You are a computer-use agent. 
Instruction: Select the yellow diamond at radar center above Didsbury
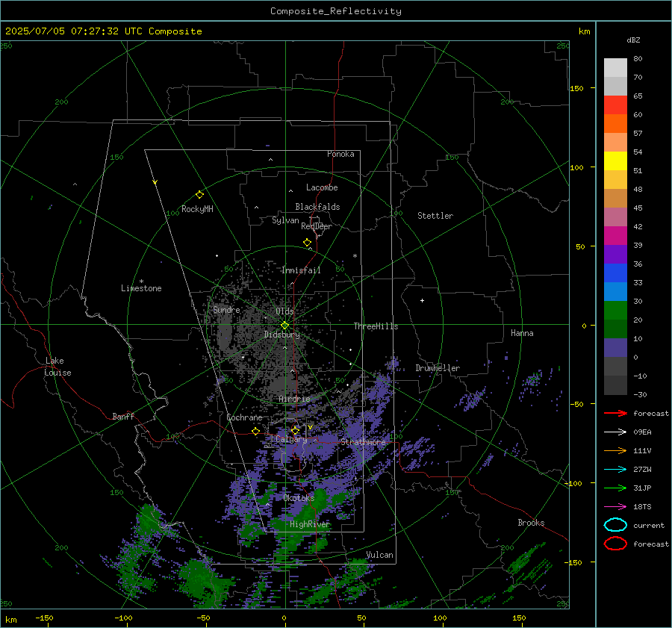(x=284, y=326)
